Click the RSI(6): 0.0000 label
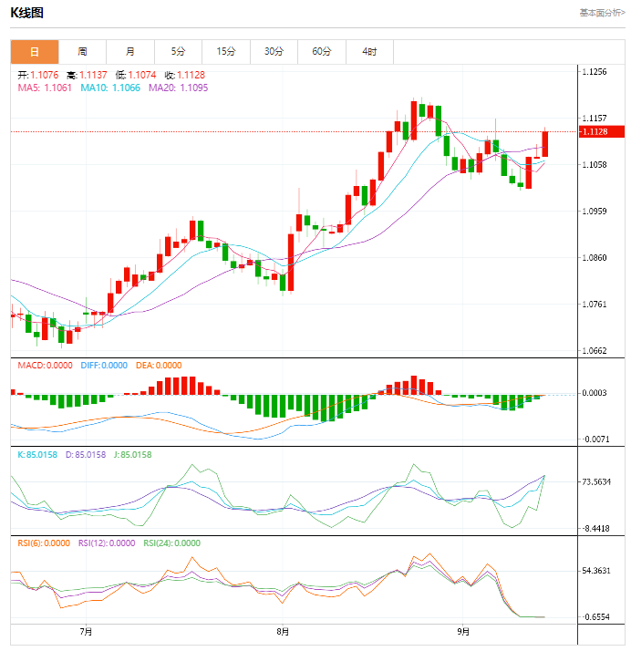Screen dimensions: 631x672 (x=44, y=543)
